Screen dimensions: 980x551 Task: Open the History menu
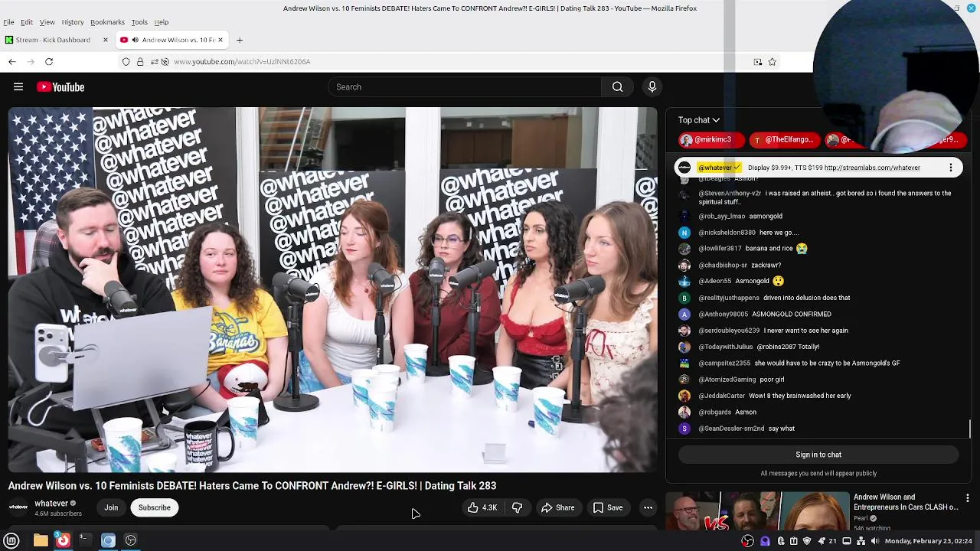pos(73,22)
